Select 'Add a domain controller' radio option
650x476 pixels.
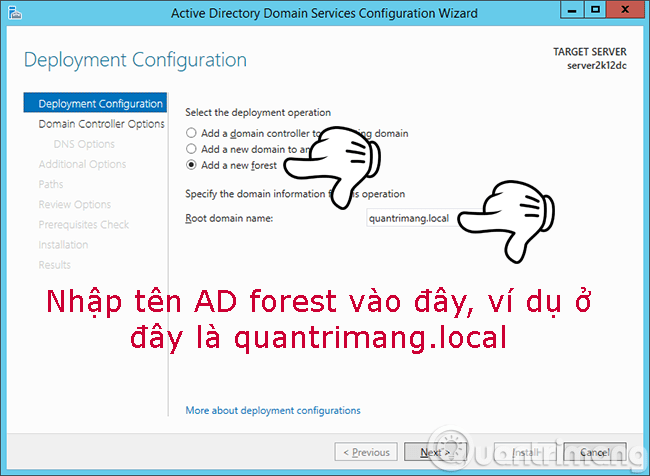(x=191, y=133)
